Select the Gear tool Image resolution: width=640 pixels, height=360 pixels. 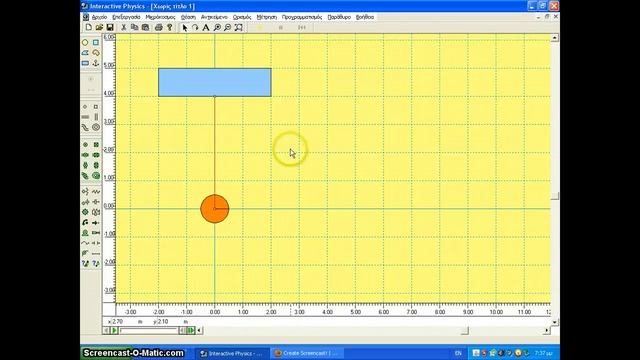85,212
